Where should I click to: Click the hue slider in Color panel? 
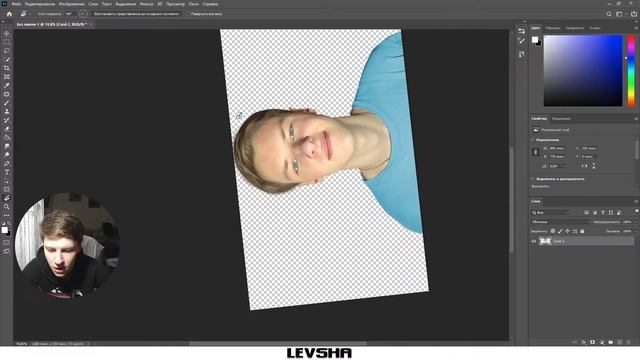click(631, 70)
